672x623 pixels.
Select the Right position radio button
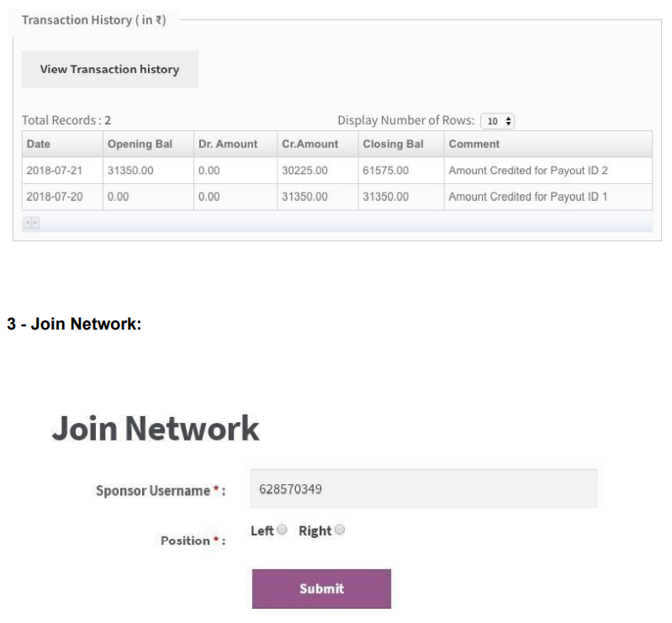[340, 530]
